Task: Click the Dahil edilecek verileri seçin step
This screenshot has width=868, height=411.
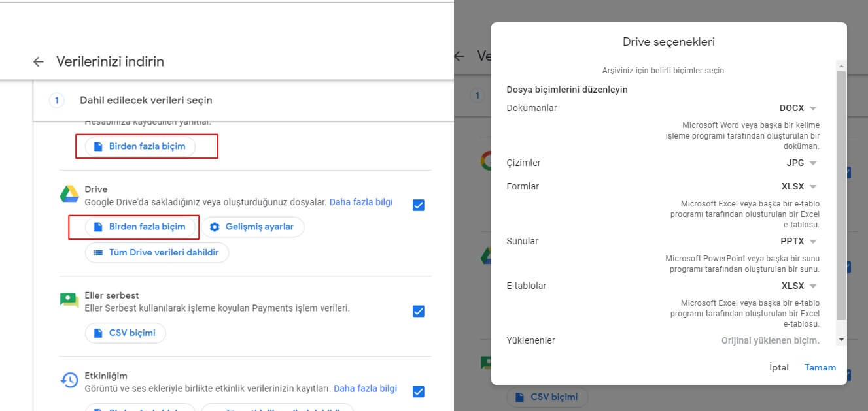Action: 146,100
